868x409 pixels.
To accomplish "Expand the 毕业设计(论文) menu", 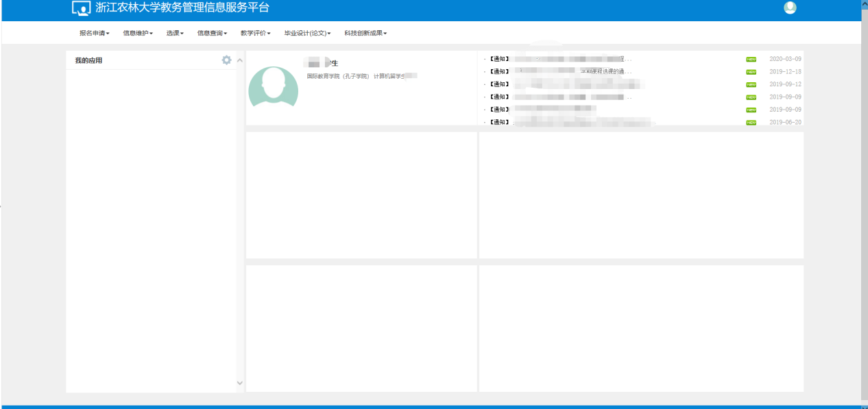I will pos(307,33).
